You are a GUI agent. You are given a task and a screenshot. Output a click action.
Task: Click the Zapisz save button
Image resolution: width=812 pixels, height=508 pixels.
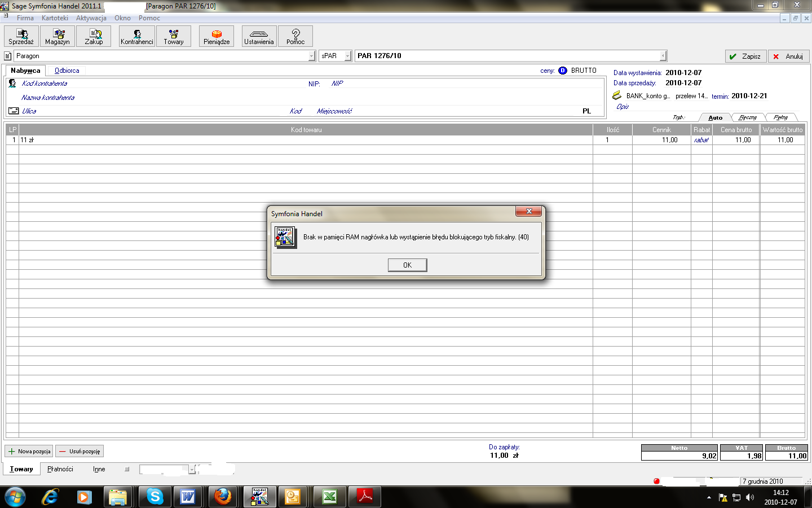tap(745, 56)
